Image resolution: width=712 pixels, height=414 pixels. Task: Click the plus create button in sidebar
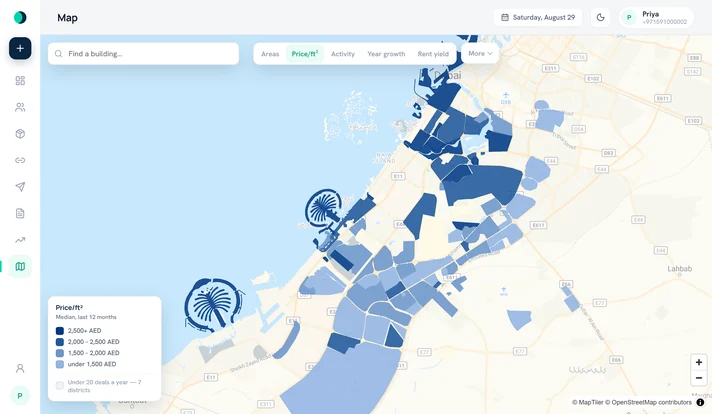(20, 49)
